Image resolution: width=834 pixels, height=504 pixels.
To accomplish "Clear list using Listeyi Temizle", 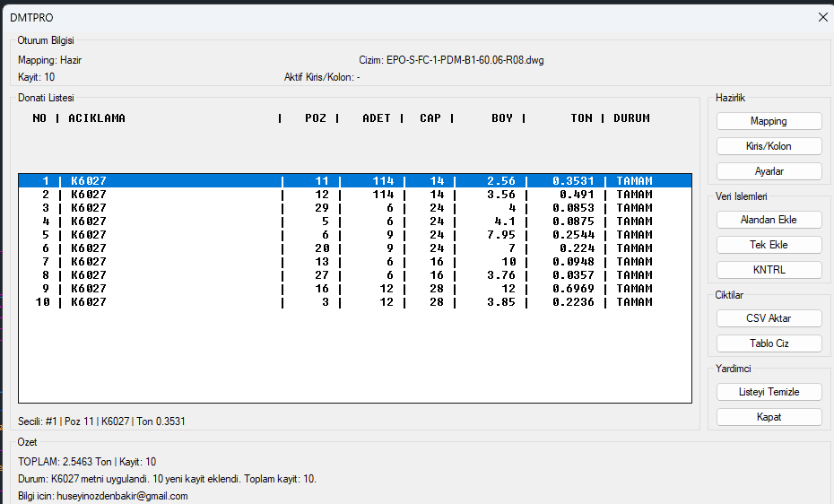I will 769,392.
